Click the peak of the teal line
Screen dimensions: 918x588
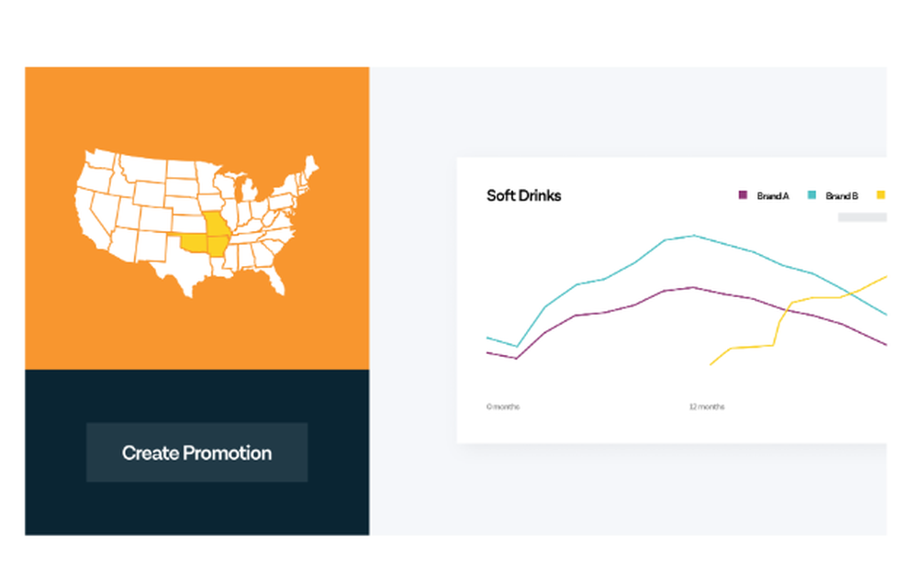tap(694, 236)
